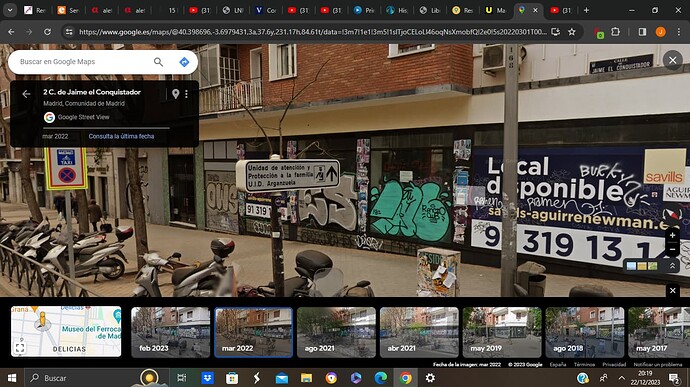
Task: Open a new browser tab
Action: 586,10
